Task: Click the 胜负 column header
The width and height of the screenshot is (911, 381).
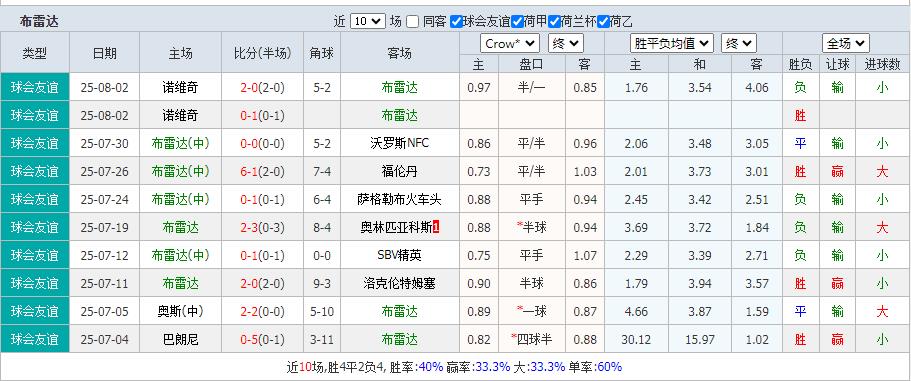Action: pyautogui.click(x=800, y=64)
